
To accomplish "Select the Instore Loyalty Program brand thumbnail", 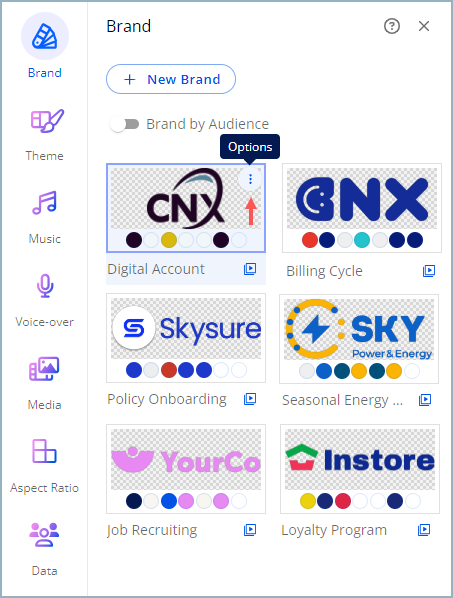I will (x=360, y=469).
